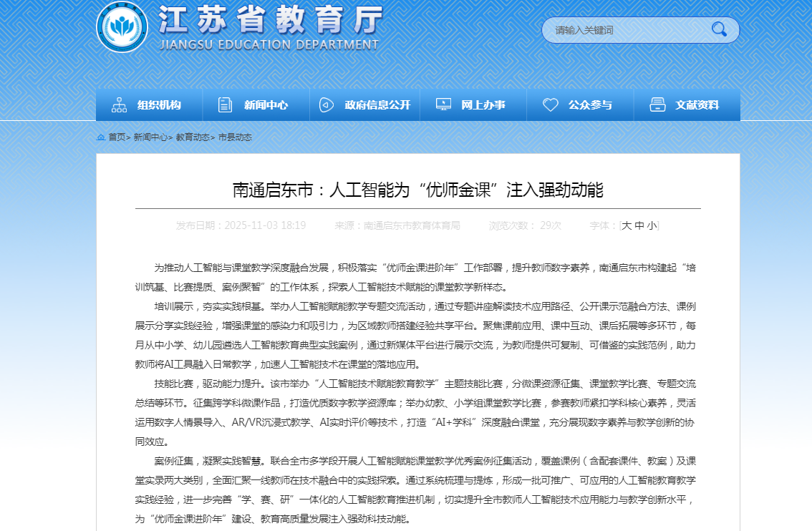The width and height of the screenshot is (812, 531).
Task: Click the document icon beside 新闻中心 in navigation
Action: point(225,105)
